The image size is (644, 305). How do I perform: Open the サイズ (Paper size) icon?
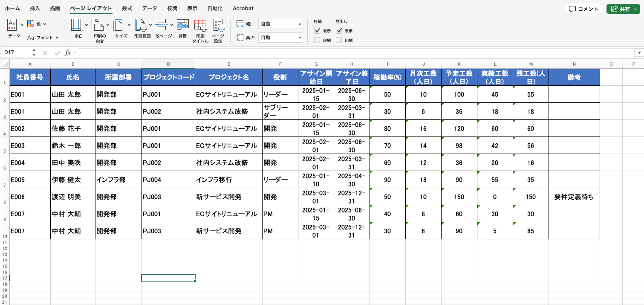coord(118,25)
